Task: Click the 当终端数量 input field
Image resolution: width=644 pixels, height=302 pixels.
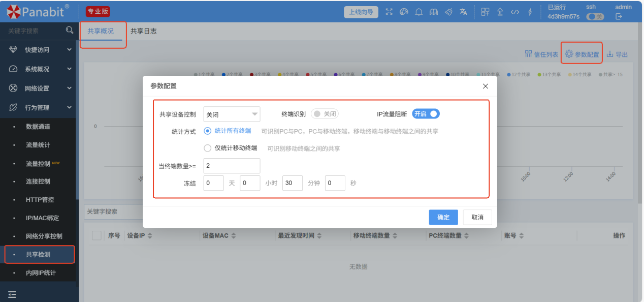Action: point(232,166)
